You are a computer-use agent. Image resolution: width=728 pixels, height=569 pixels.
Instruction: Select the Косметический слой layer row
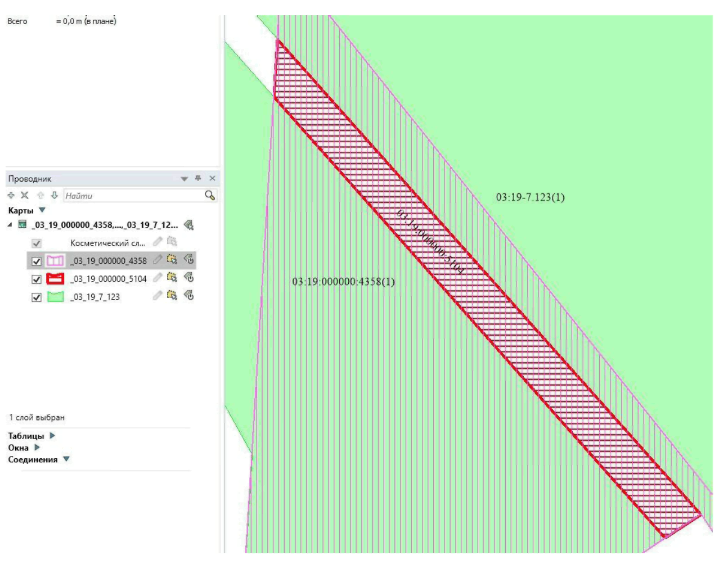pos(107,243)
